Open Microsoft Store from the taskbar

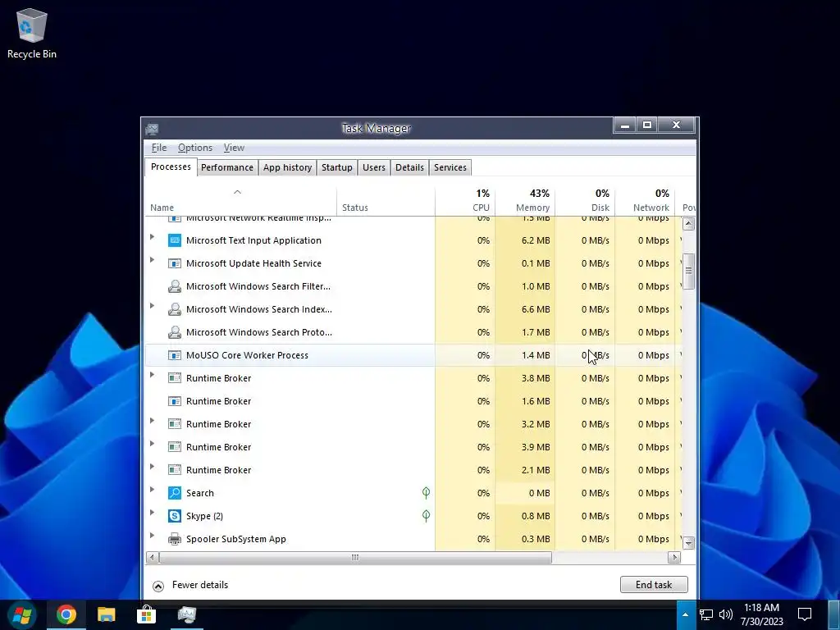[x=146, y=614]
